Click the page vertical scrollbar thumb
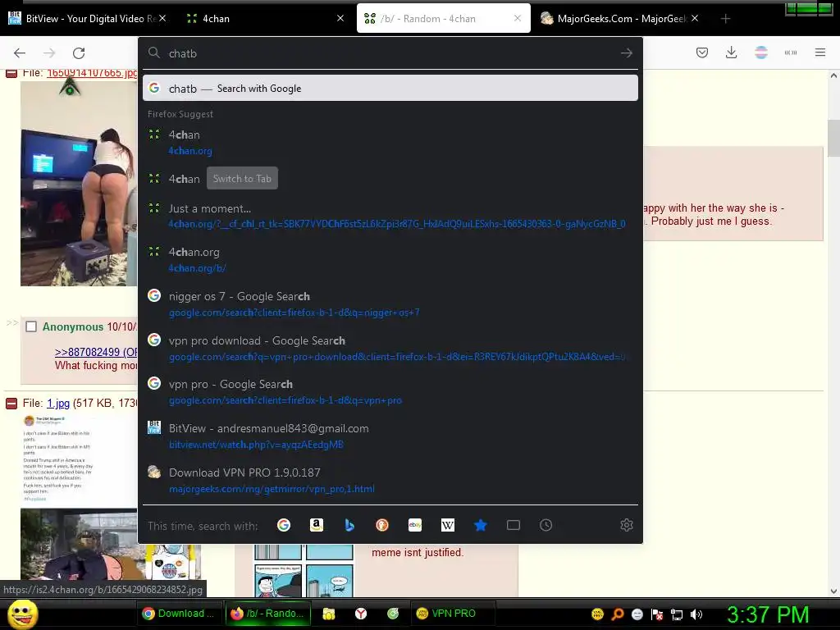Viewport: 840px width, 630px height. pyautogui.click(x=833, y=138)
